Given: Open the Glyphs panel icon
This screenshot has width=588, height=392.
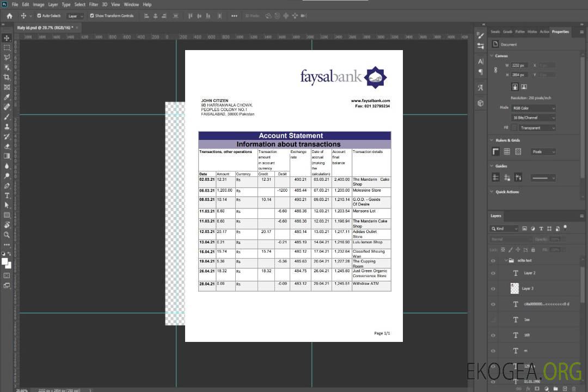Looking at the screenshot, I should coord(480,88).
